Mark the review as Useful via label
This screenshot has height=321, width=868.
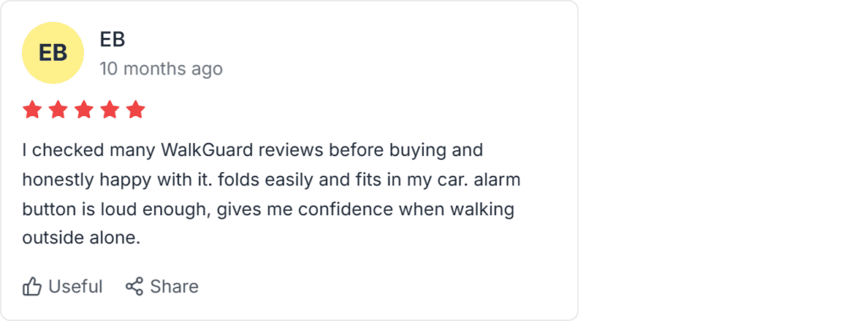75,286
